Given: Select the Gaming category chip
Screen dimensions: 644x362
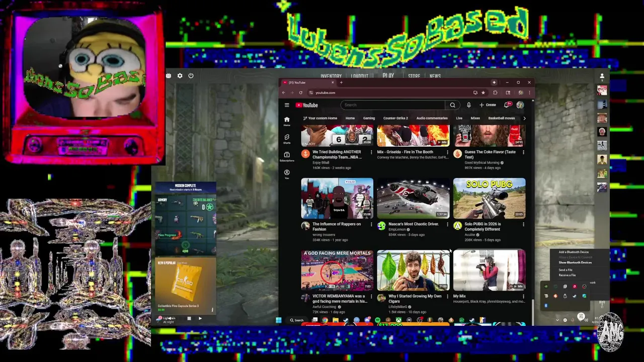Looking at the screenshot, I should pos(369,118).
